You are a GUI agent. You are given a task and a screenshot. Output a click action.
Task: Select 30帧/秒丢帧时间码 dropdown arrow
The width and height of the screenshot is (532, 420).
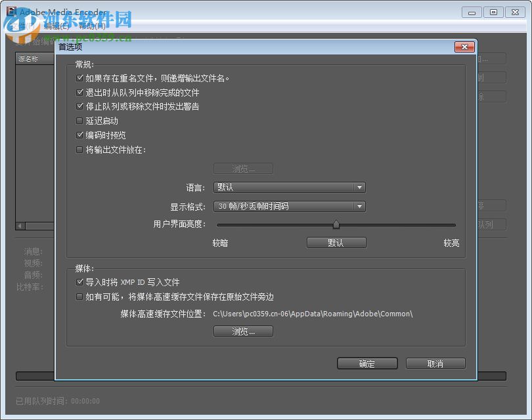[x=360, y=206]
